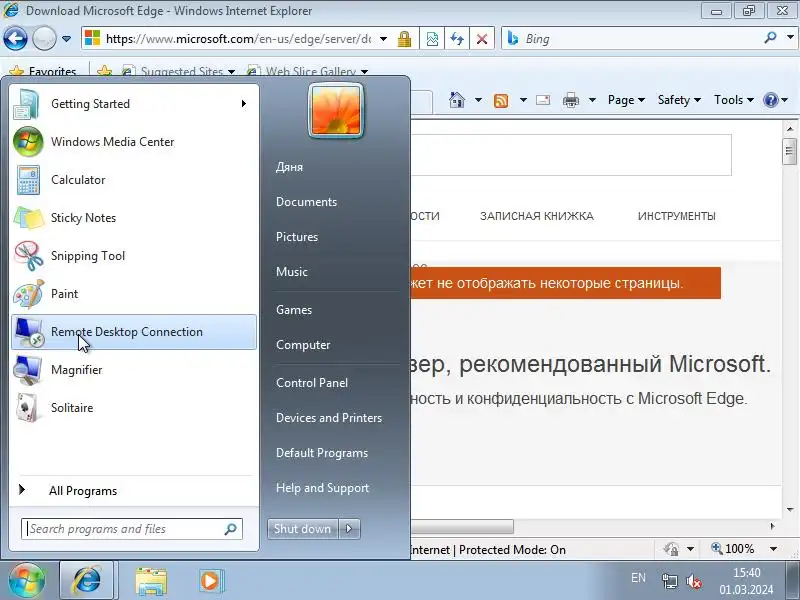
Task: Open Paint from the Start menu
Action: [x=134, y=294]
